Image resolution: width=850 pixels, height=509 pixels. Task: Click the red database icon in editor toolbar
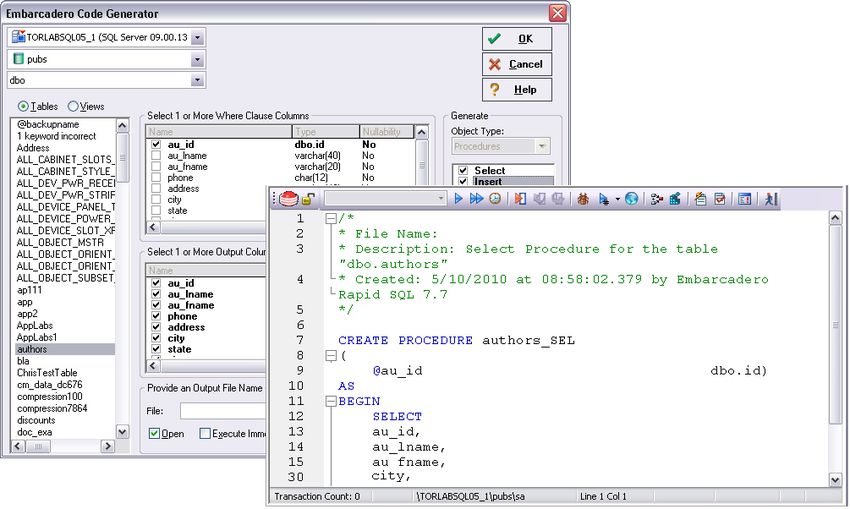pos(289,199)
